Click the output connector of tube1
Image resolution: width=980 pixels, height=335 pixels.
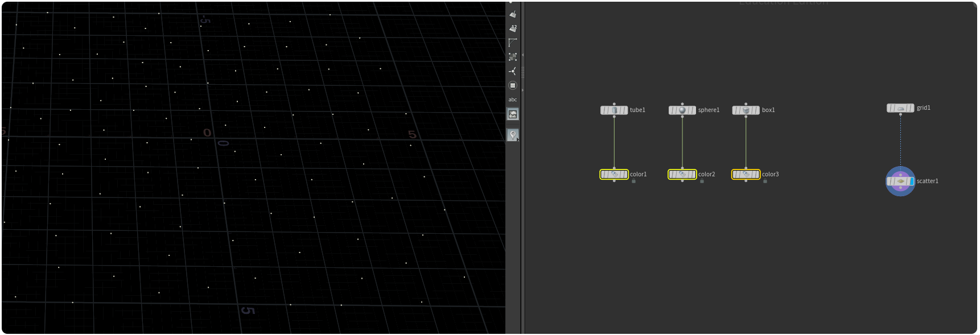614,117
